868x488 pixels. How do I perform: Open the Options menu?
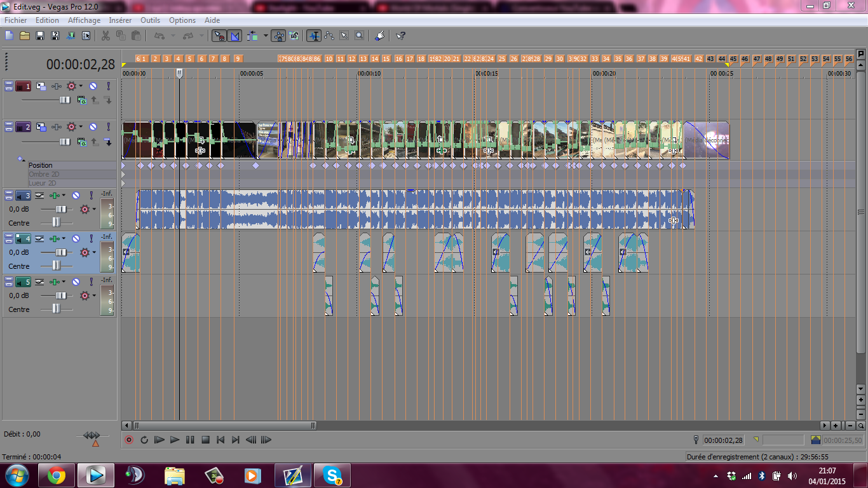tap(182, 20)
